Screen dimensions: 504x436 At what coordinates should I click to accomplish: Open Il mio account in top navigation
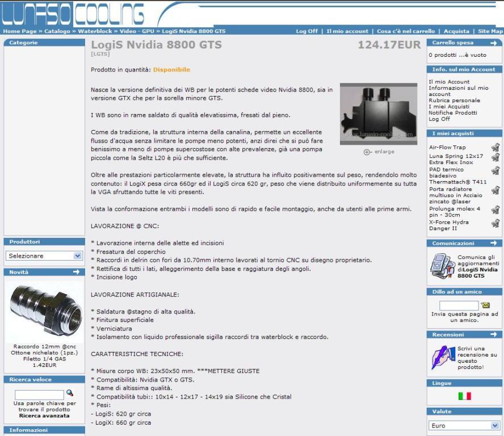[x=347, y=31]
